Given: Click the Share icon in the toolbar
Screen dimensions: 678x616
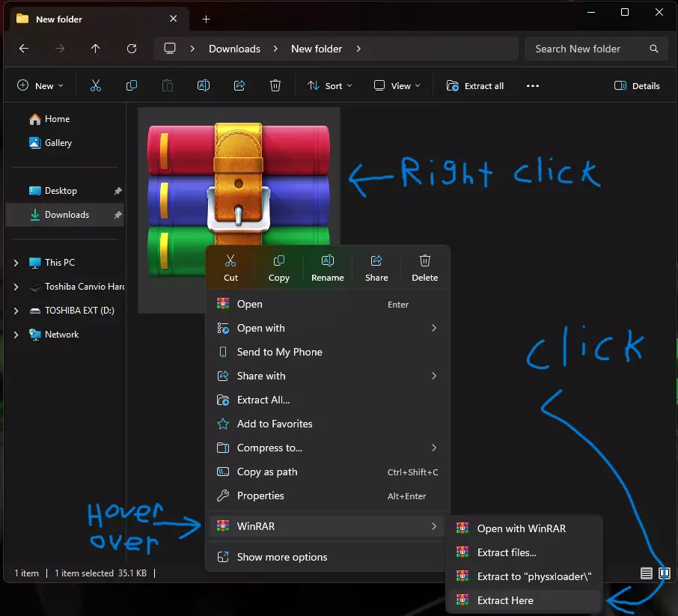Looking at the screenshot, I should [239, 85].
